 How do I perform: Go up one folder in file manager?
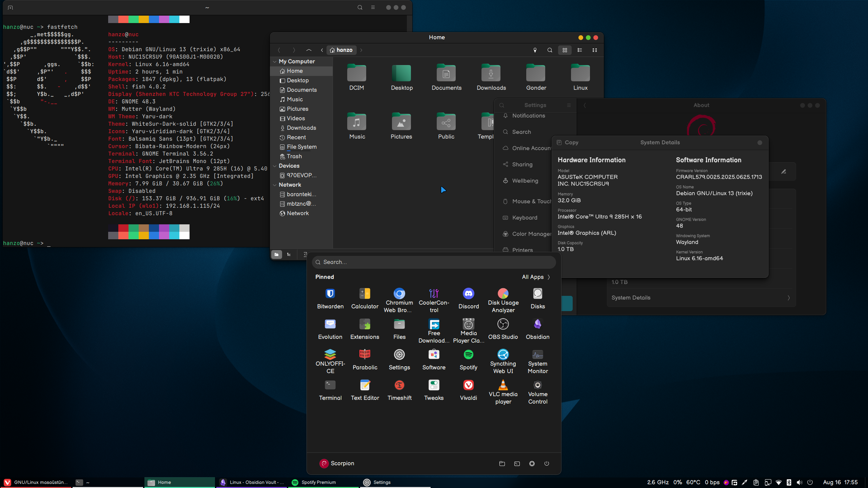pyautogui.click(x=309, y=50)
